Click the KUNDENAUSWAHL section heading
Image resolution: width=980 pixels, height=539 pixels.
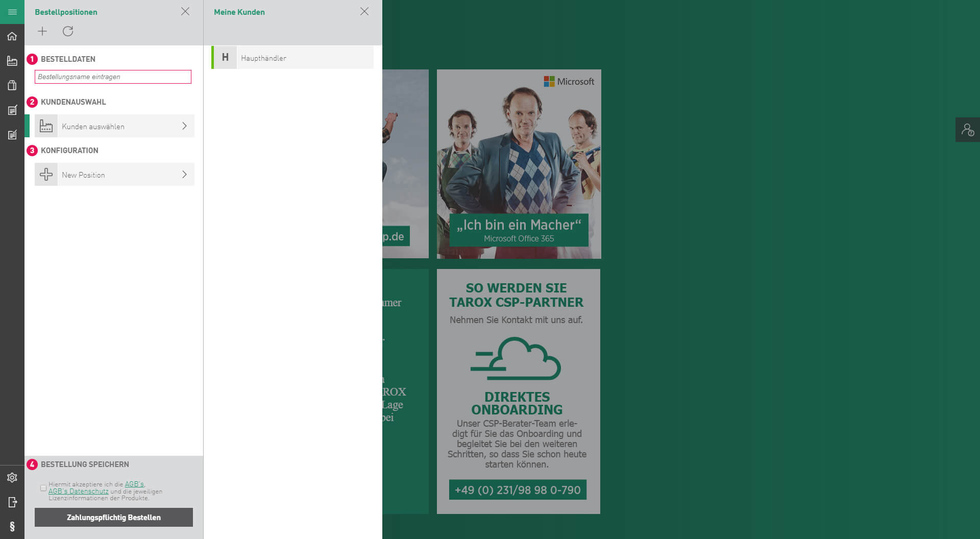[73, 102]
